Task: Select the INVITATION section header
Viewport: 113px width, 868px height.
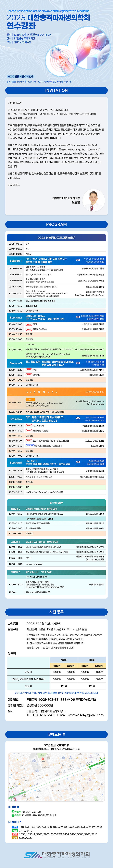Action: click(x=56, y=90)
